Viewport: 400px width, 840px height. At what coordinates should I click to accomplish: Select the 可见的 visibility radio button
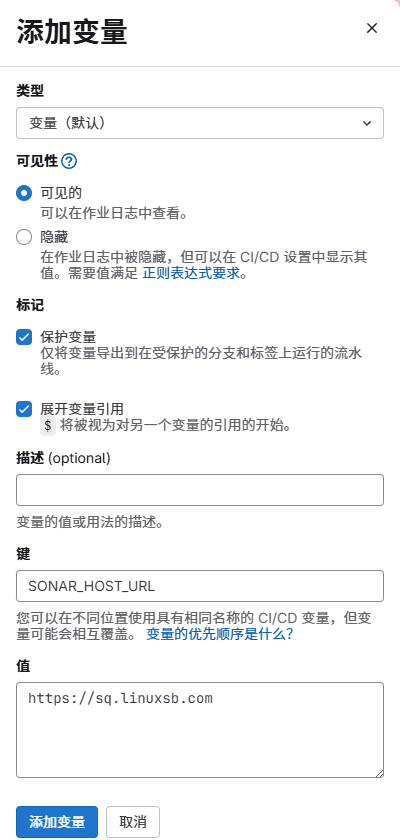pyautogui.click(x=24, y=193)
